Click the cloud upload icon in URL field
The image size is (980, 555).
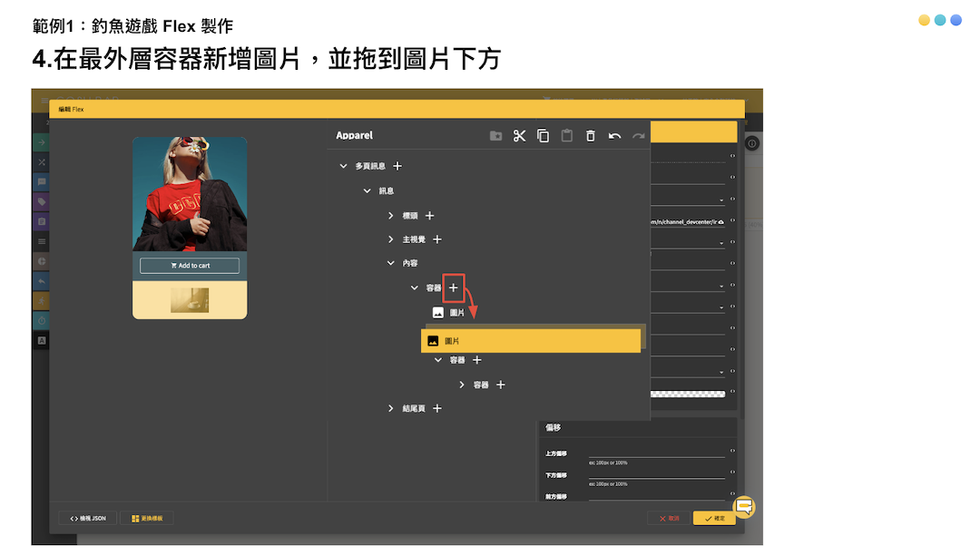tap(720, 222)
